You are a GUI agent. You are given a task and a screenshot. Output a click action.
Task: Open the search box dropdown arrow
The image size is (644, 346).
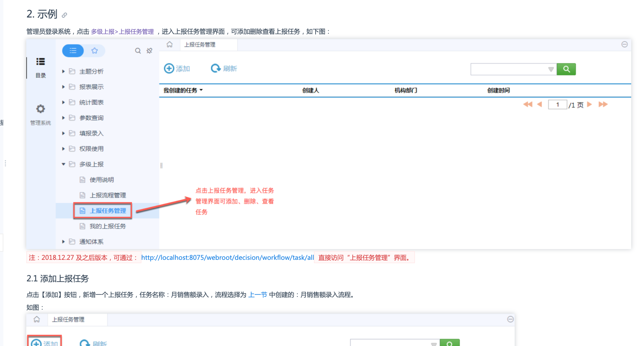coord(551,69)
